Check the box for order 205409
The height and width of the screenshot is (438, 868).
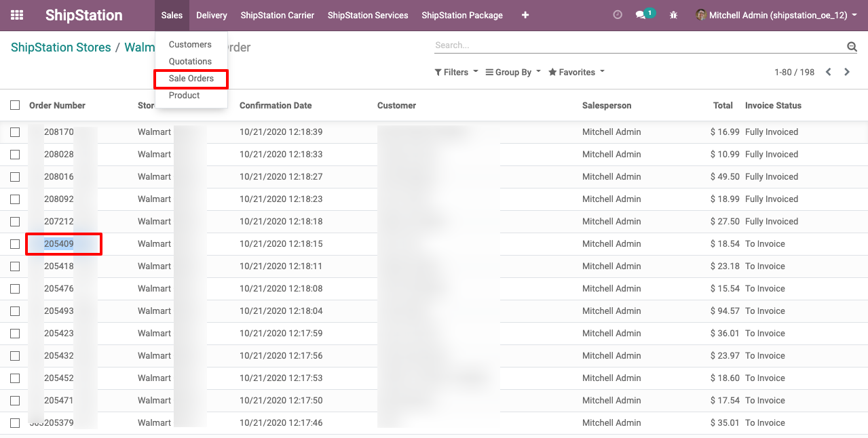[15, 243]
